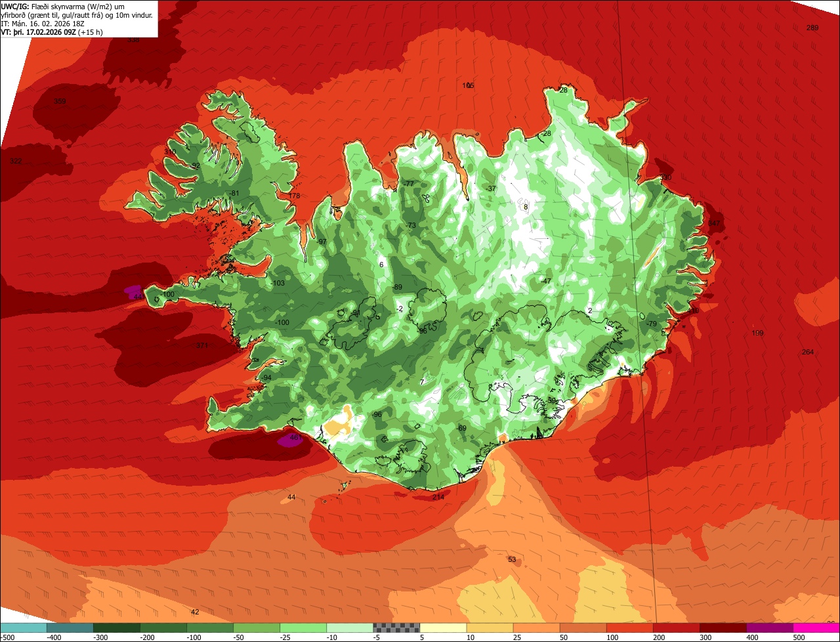This screenshot has height=642, width=840.
Task: Click the map value '-81'
Action: [x=234, y=193]
